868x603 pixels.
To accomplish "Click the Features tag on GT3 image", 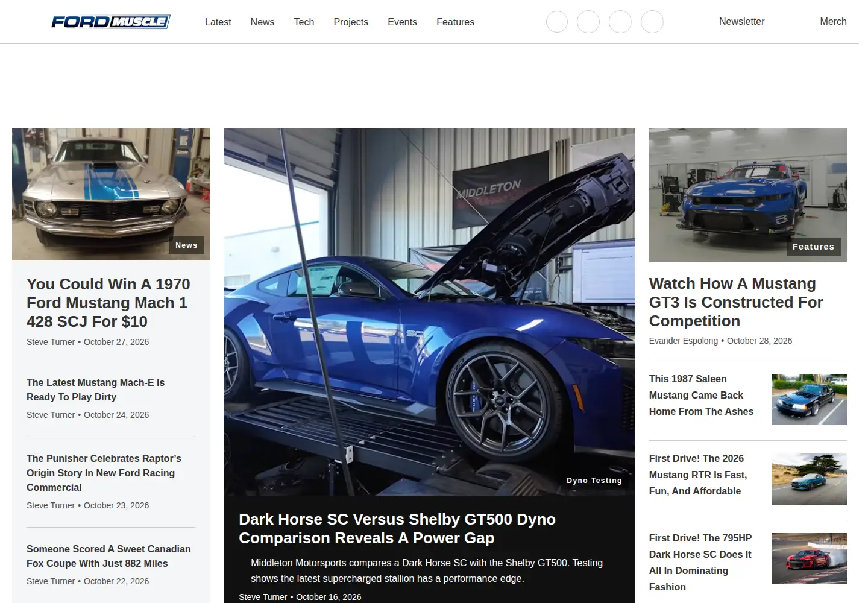I will 813,247.
